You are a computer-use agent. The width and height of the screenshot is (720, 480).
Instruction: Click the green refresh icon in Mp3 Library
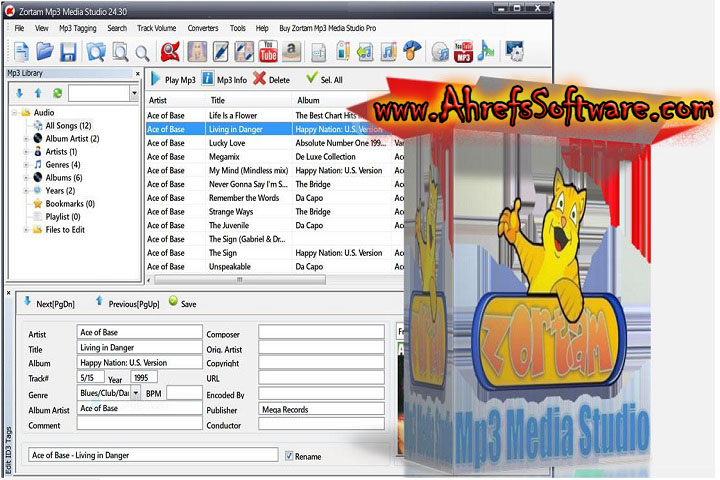[x=57, y=93]
